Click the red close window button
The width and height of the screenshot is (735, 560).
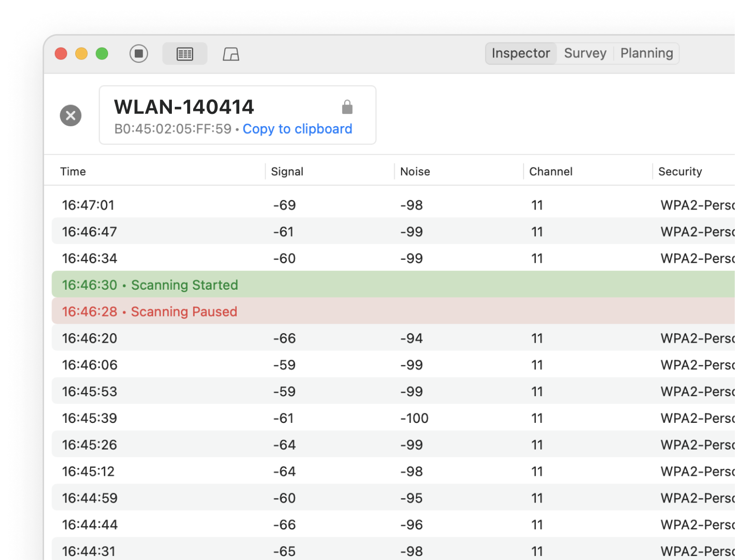pyautogui.click(x=61, y=53)
